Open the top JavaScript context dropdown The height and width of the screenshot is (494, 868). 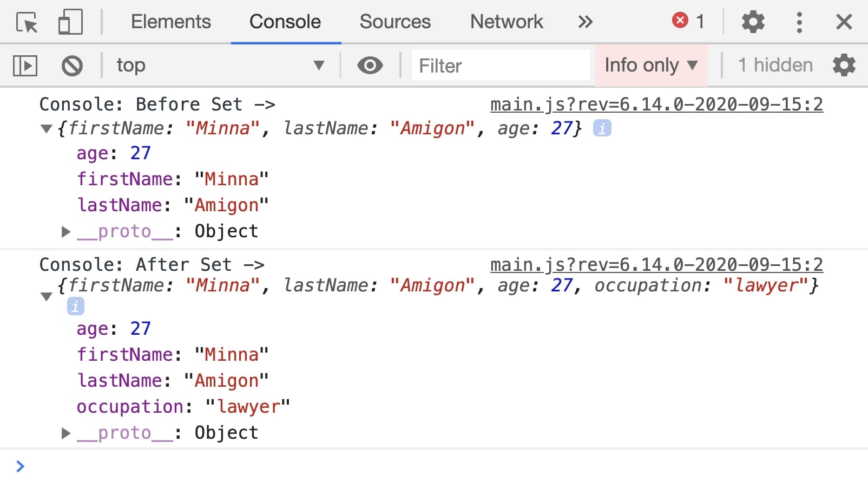220,66
